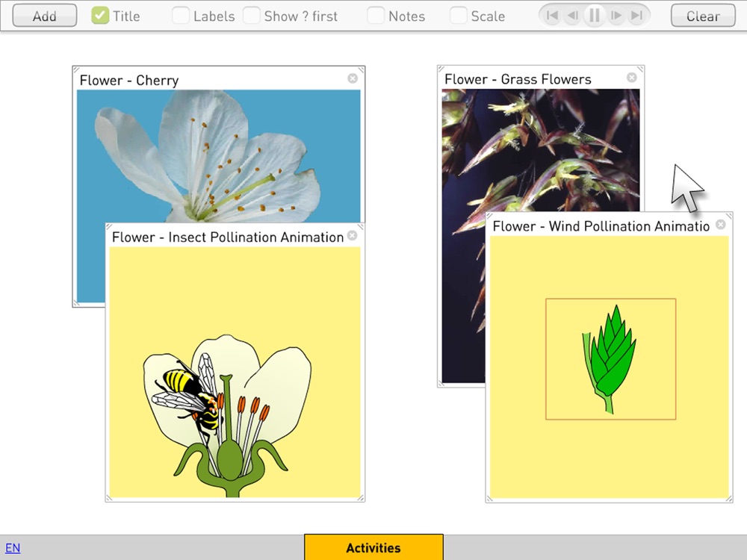
Task: Turn on the Scale checkbox
Action: [459, 16]
